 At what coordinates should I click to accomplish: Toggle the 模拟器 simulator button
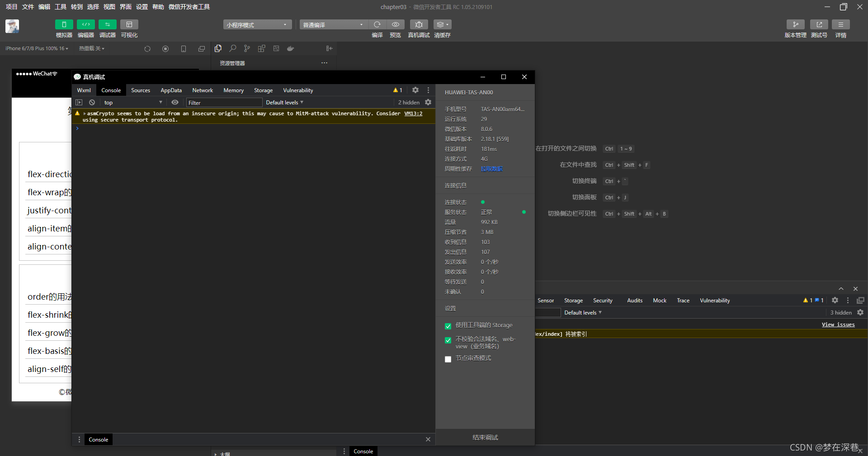(64, 24)
